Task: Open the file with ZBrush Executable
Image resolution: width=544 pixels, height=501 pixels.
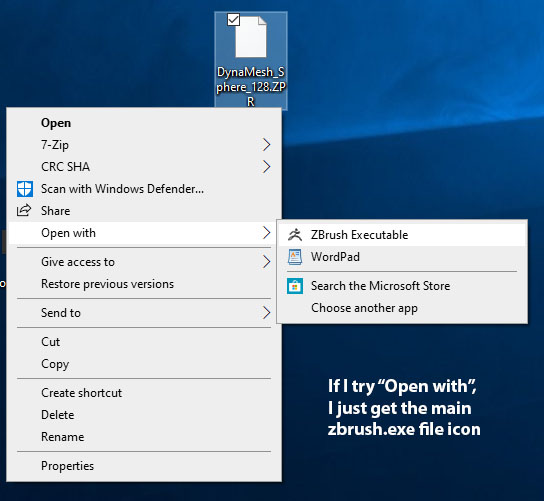Action: click(402, 235)
